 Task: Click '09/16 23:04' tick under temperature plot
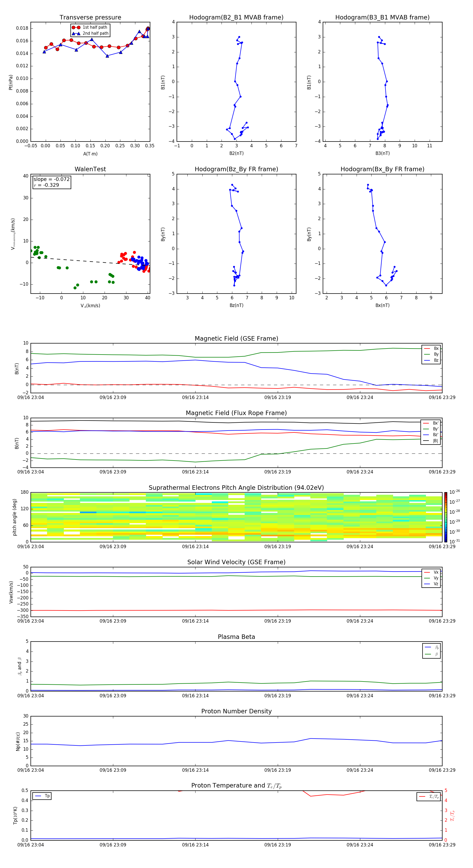tap(31, 845)
